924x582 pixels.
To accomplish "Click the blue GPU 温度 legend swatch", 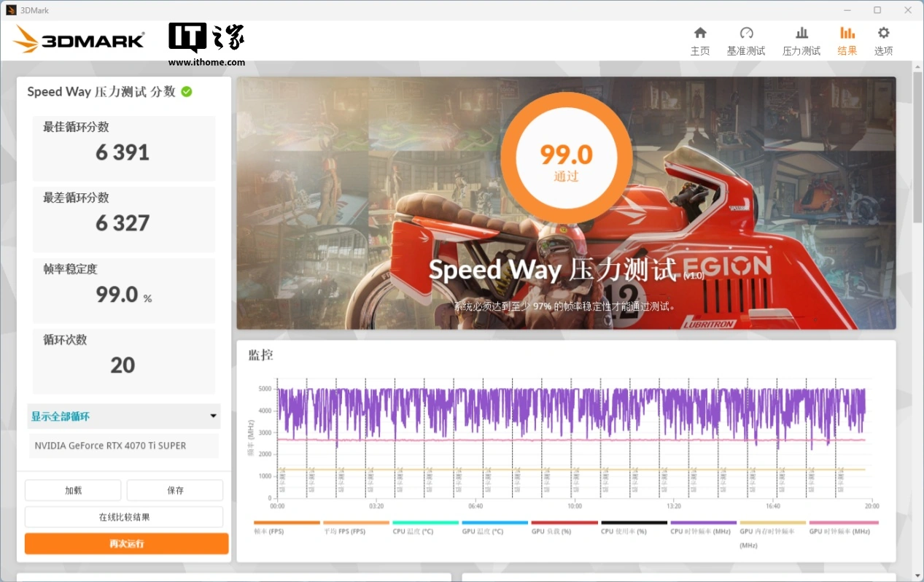I will coord(494,522).
